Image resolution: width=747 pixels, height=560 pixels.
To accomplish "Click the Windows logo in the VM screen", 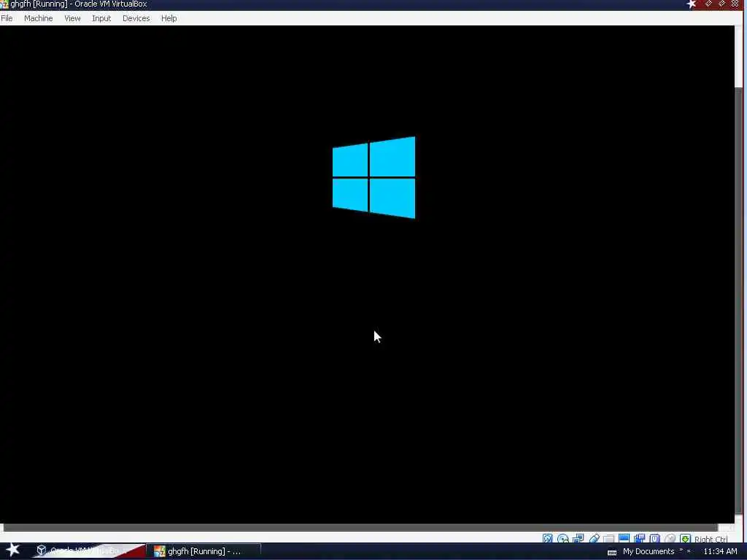I will (373, 177).
